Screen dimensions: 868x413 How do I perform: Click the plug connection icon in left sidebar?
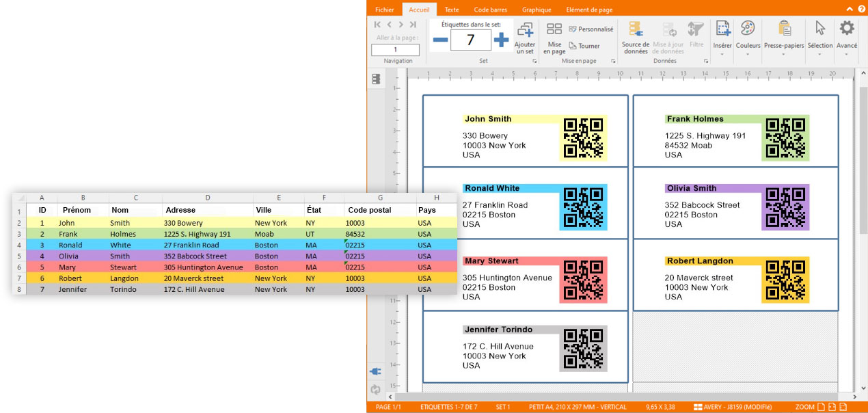376,371
